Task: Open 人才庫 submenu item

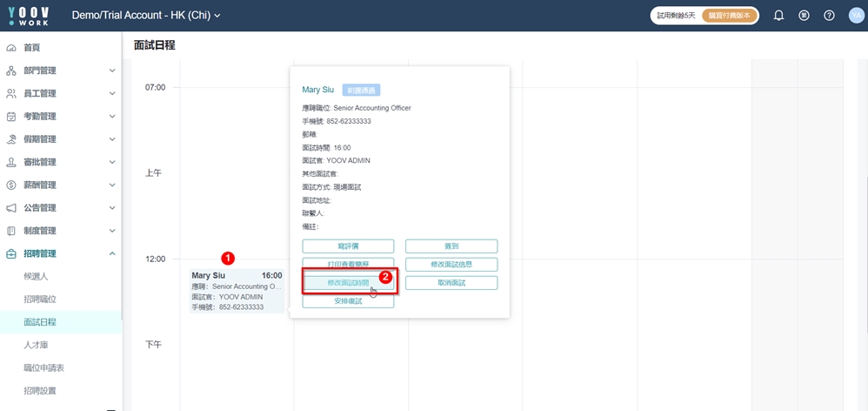Action: [36, 346]
